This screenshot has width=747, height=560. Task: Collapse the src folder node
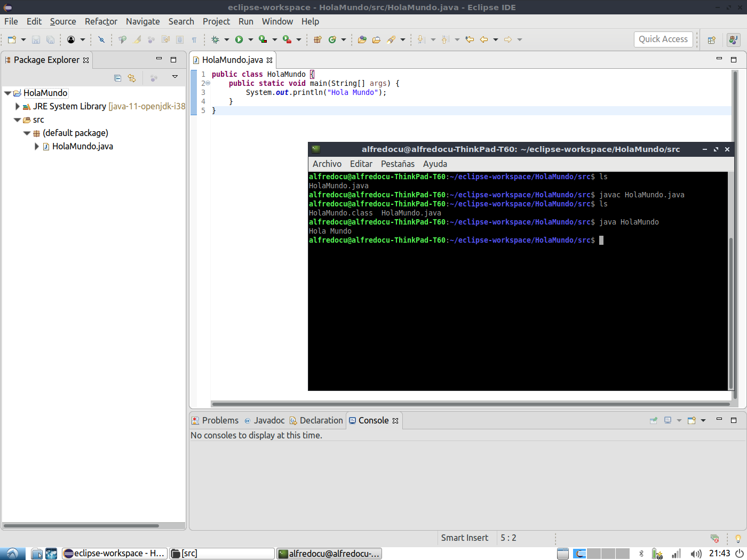17,119
